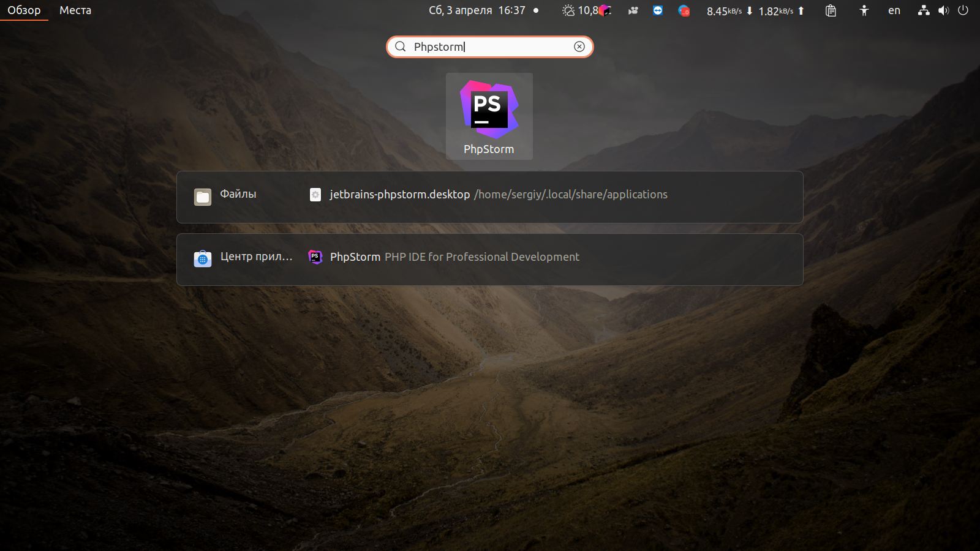Open PhpStorm in software center result
980x551 pixels.
click(444, 257)
